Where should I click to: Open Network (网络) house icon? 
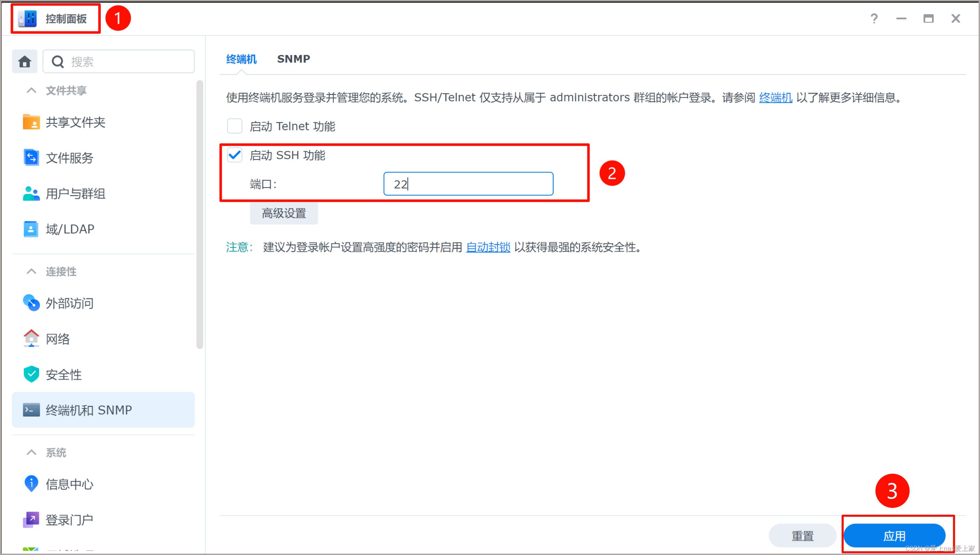pos(31,338)
